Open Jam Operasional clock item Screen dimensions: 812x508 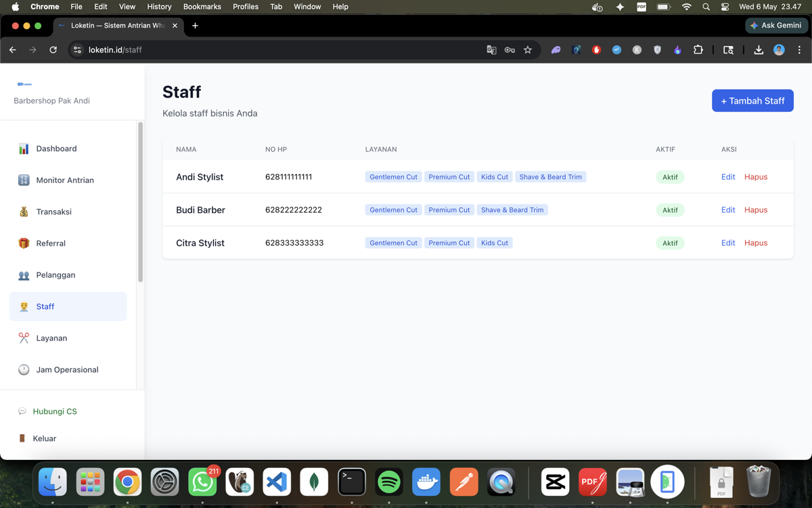pyautogui.click(x=68, y=370)
